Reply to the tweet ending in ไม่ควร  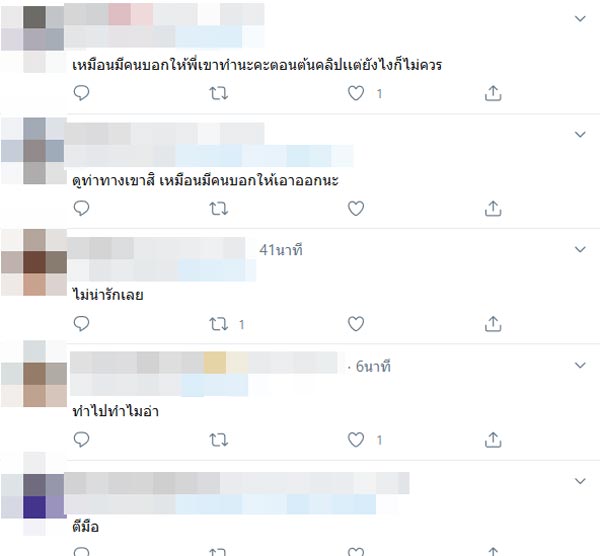(x=81, y=93)
